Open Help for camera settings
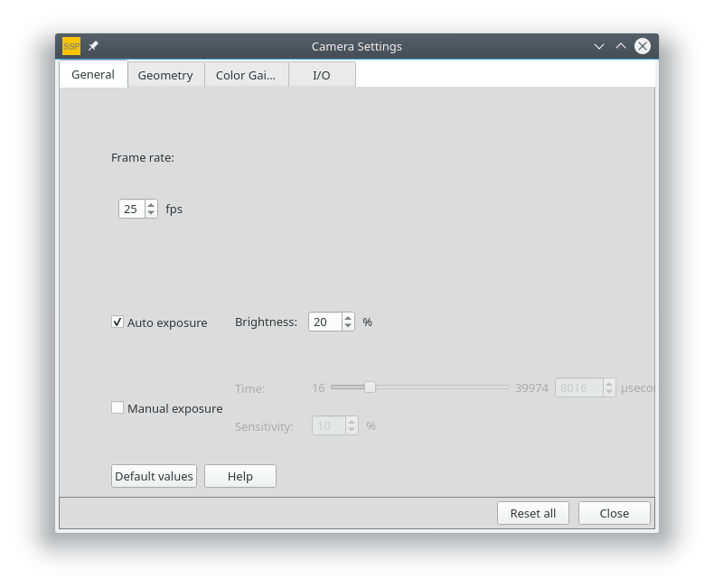Viewport: 714px width, 588px height. [x=240, y=476]
